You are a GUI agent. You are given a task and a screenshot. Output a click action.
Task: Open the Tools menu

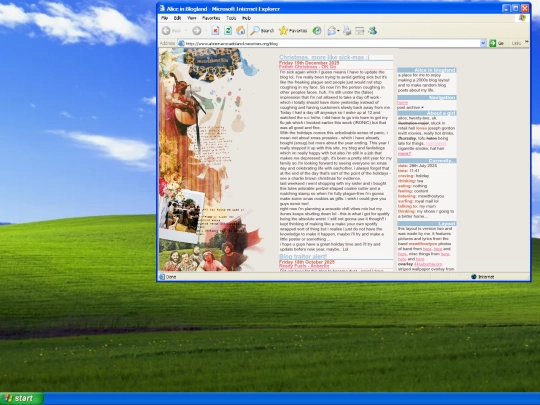[x=231, y=18]
